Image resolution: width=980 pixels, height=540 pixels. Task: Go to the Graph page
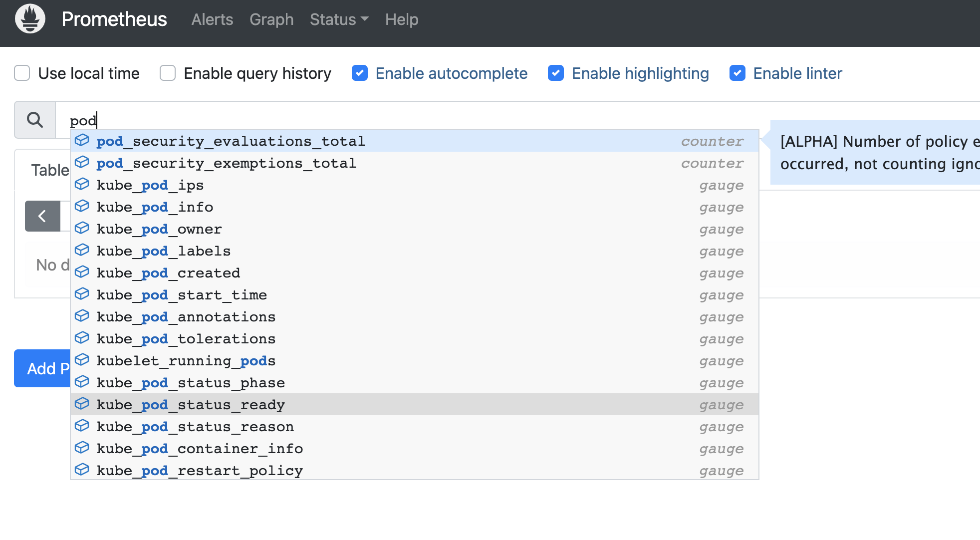(x=271, y=19)
